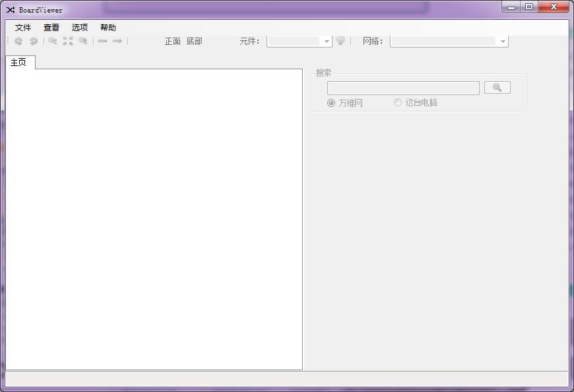
Task: Select the 万维网 radio button
Action: [331, 103]
